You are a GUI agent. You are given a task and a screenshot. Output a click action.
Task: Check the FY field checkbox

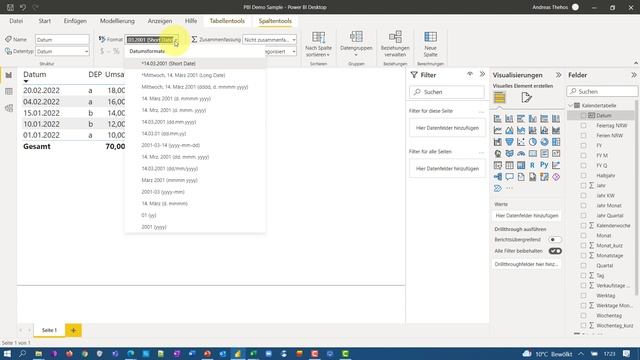point(583,146)
